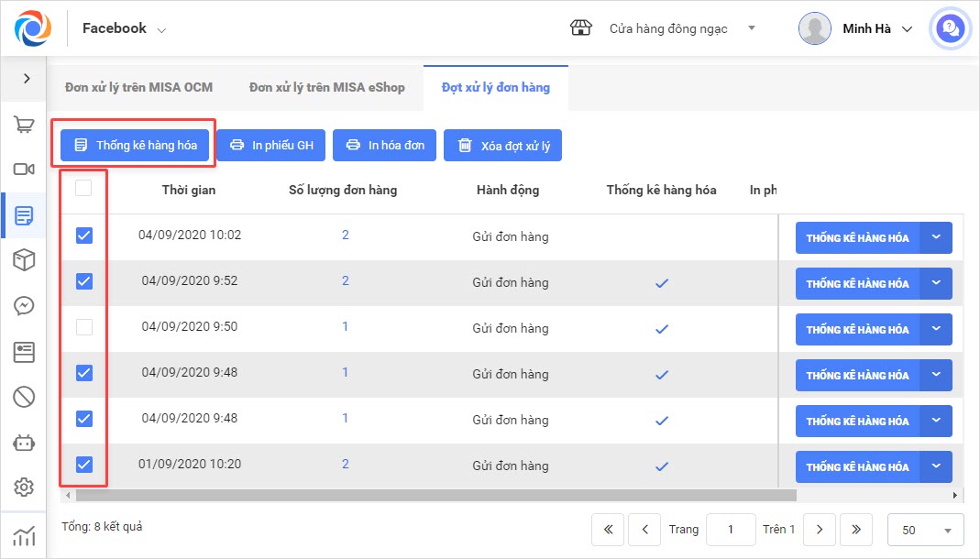The width and height of the screenshot is (980, 559).
Task: Open the settings gear sidebar icon
Action: pyautogui.click(x=24, y=487)
